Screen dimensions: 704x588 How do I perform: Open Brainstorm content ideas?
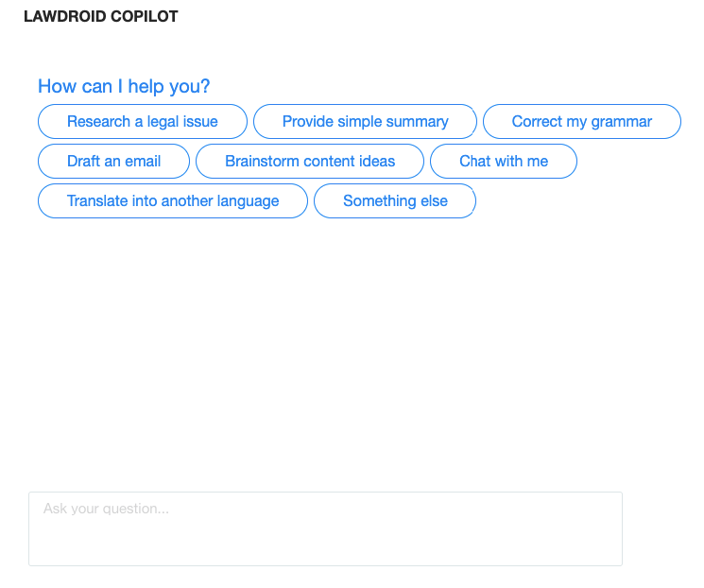click(310, 161)
